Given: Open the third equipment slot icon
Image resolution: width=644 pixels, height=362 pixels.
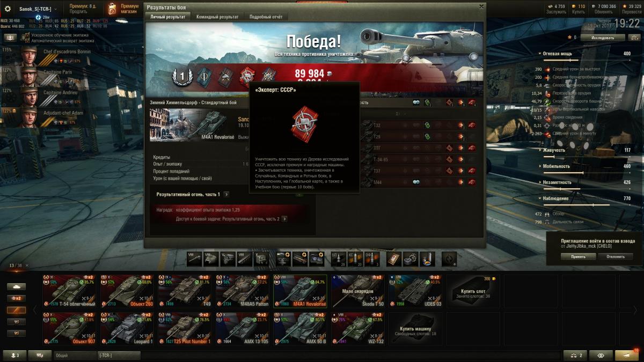Looking at the screenshot, I should (x=317, y=258).
